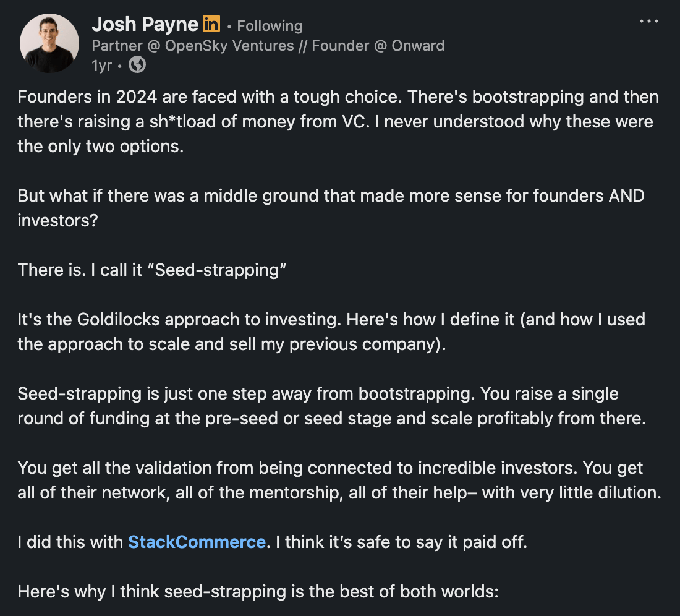Click the globe public visibility icon
680x616 pixels.
tap(137, 64)
